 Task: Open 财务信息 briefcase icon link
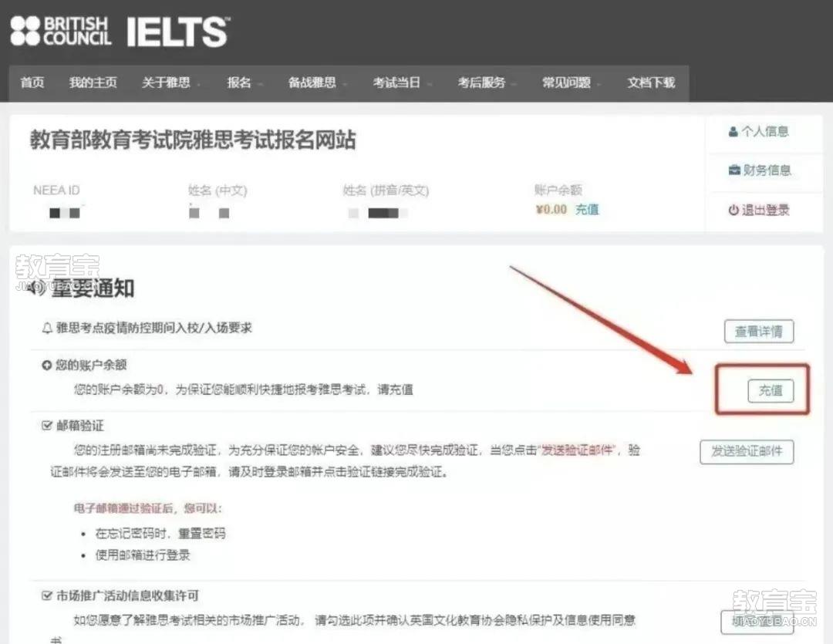tap(734, 170)
